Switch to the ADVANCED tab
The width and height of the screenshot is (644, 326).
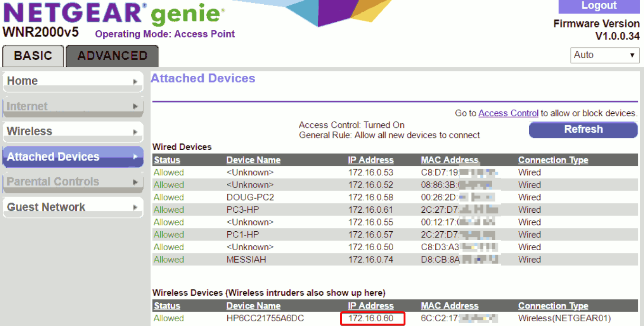(x=112, y=56)
